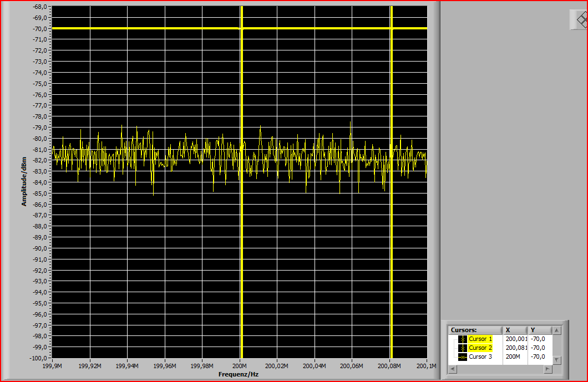Click the cursor legend scroll down arrow
Screen dimensions: 588x382
coord(557,360)
